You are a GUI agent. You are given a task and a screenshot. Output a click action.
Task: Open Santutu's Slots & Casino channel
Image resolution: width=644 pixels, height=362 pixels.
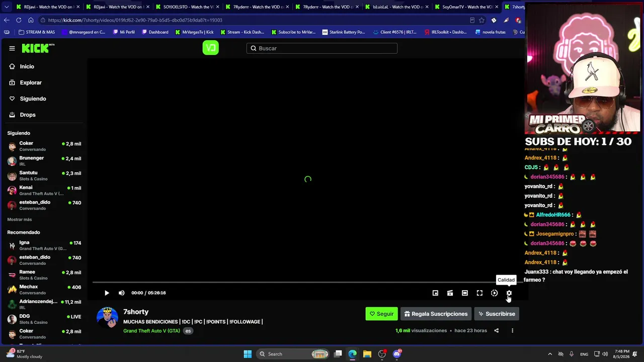[x=44, y=175]
